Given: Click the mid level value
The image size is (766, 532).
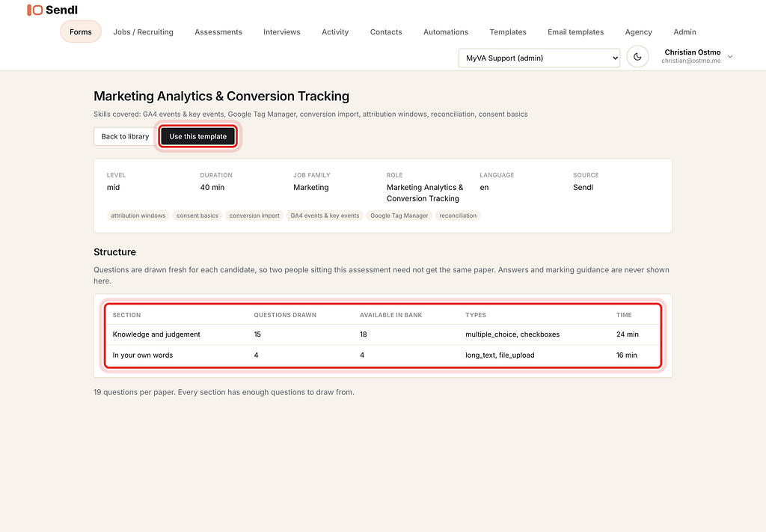Looking at the screenshot, I should coord(114,187).
